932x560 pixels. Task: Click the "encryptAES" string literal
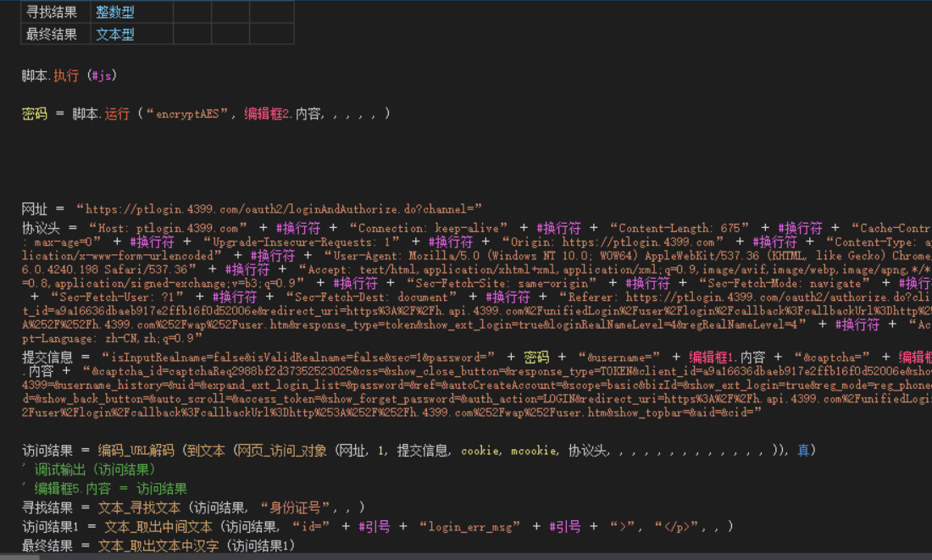coord(190,114)
